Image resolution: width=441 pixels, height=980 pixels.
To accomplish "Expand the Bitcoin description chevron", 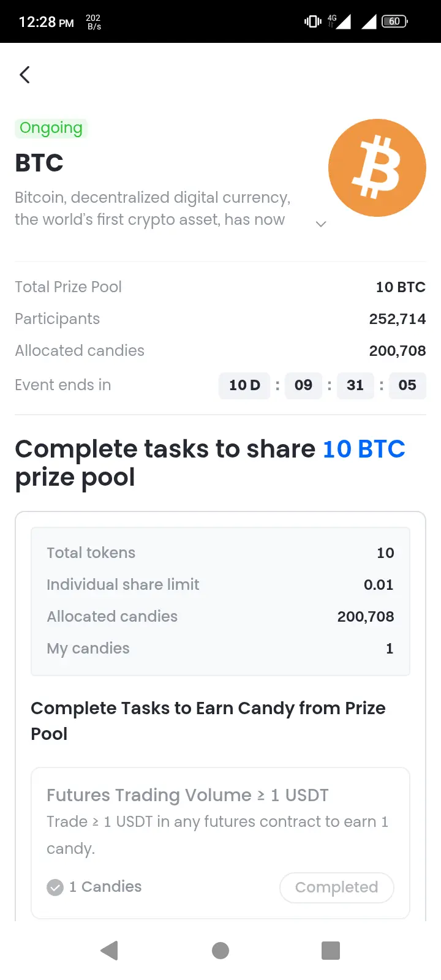I will click(x=320, y=224).
